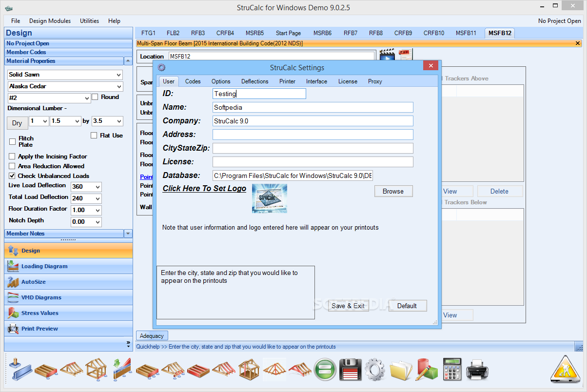Enable Apply the Incising Factor
Image resolution: width=587 pixels, height=392 pixels.
pos(12,157)
